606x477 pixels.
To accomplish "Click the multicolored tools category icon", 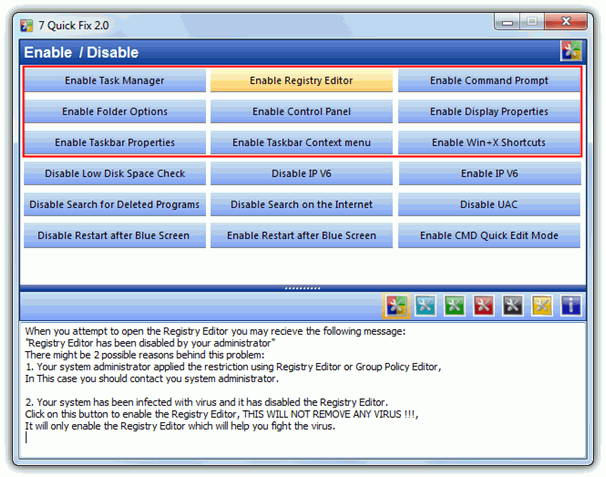I will tap(396, 306).
